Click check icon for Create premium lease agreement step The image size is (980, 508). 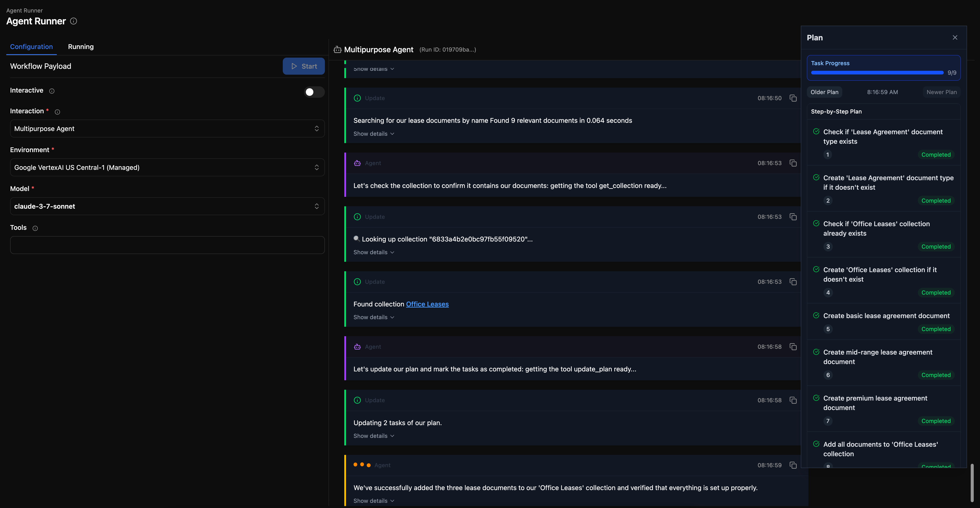click(816, 398)
